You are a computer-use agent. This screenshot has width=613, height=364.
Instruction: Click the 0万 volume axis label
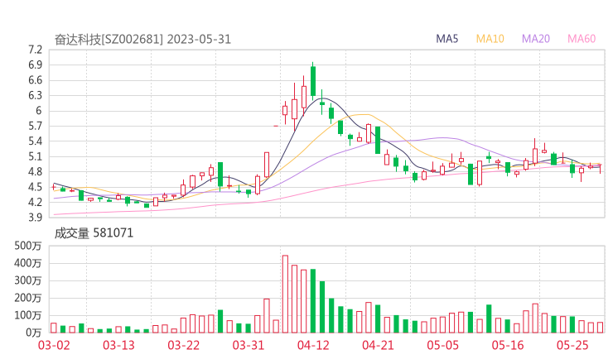pos(34,333)
